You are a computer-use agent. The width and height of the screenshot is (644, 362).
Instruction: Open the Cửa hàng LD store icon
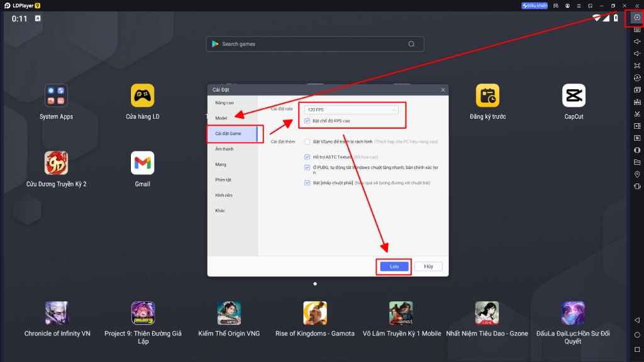point(143,96)
